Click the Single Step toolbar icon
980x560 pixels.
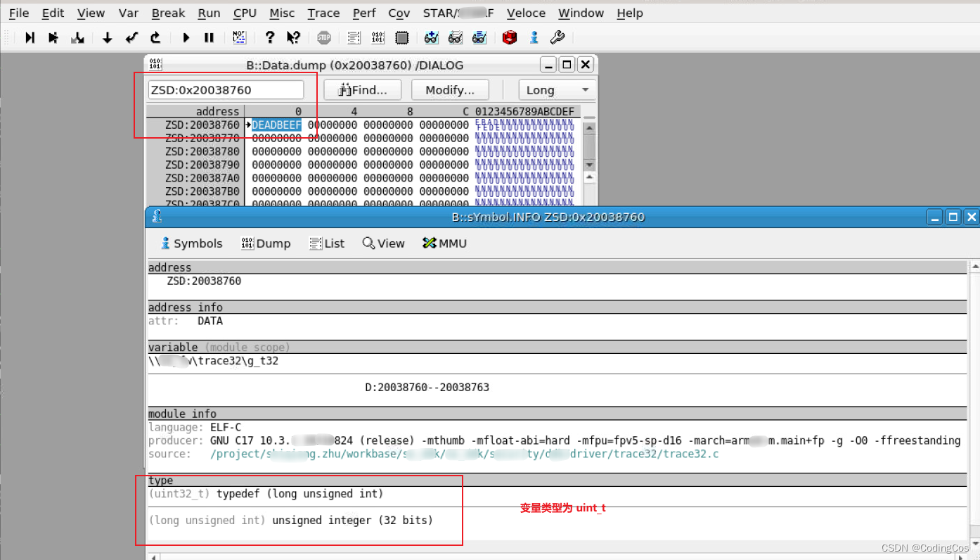(x=30, y=37)
